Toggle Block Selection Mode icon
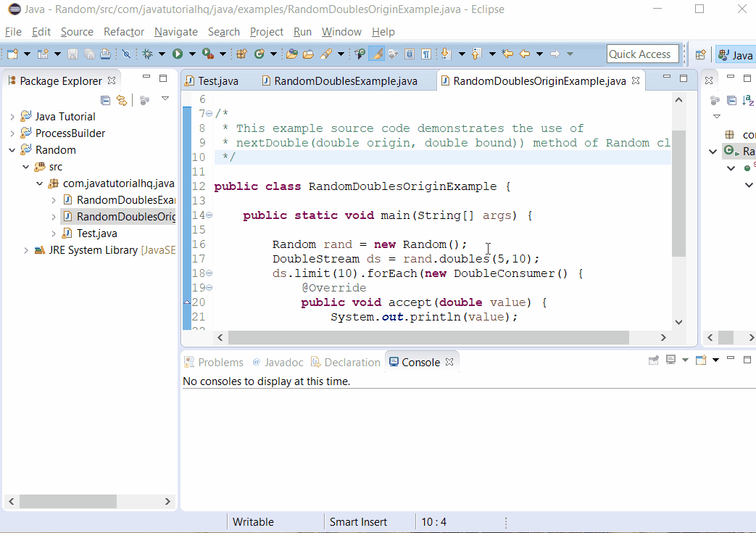 (410, 54)
